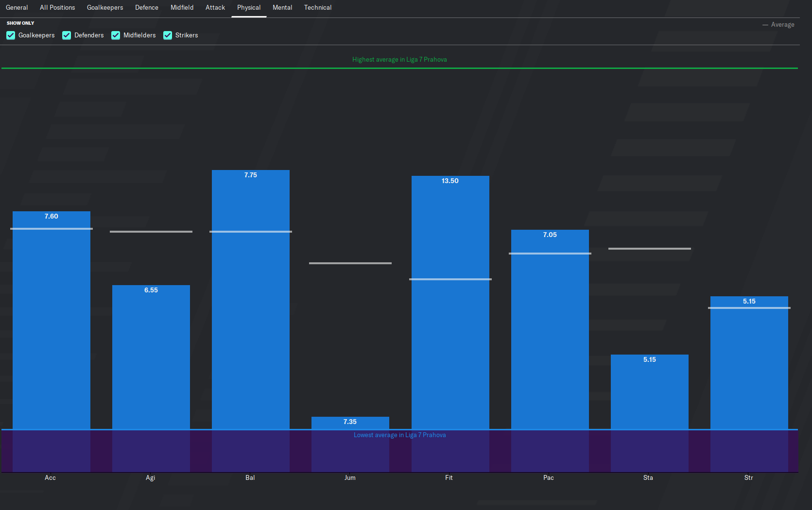
Task: Click the Str axis label
Action: click(749, 478)
